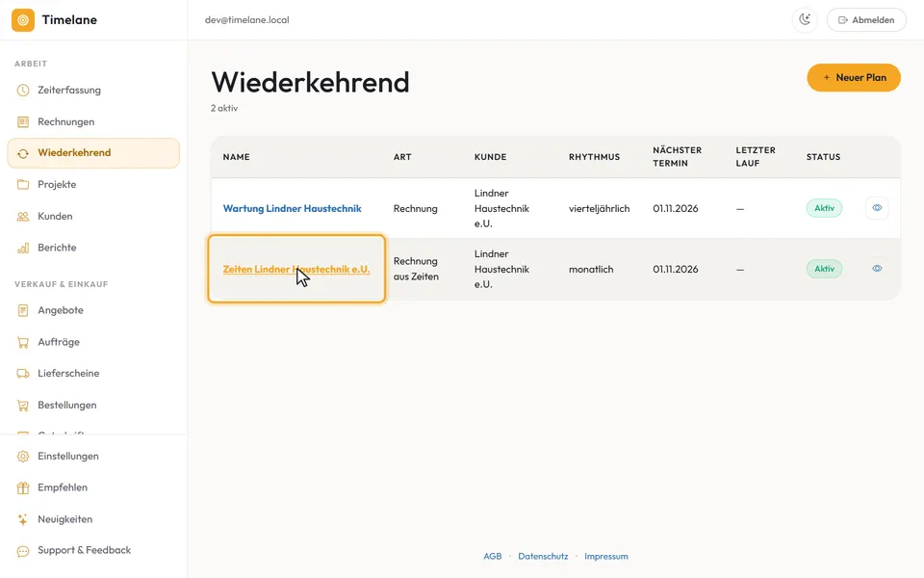This screenshot has width=924, height=578.
Task: Click the Angebote document icon
Action: click(23, 310)
